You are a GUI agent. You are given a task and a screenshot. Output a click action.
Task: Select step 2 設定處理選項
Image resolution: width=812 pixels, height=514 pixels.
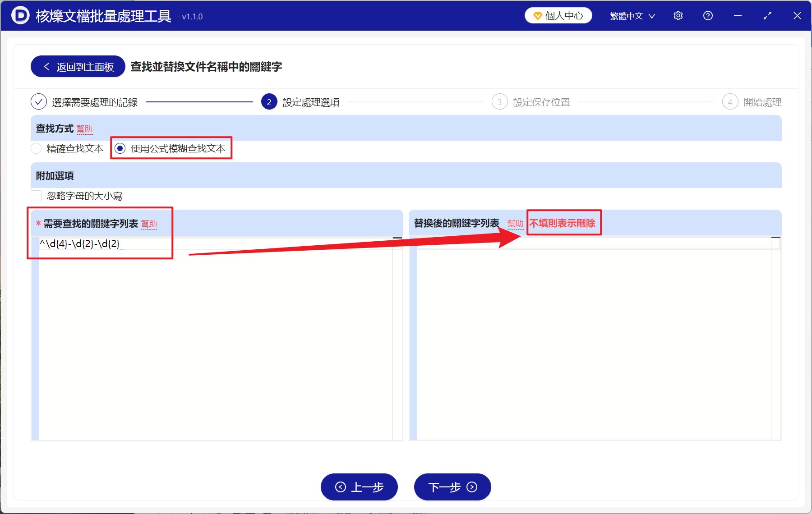[x=300, y=102]
